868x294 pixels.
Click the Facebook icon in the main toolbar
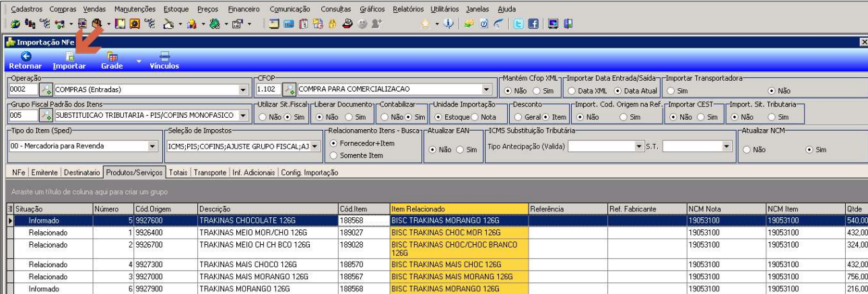[x=533, y=24]
